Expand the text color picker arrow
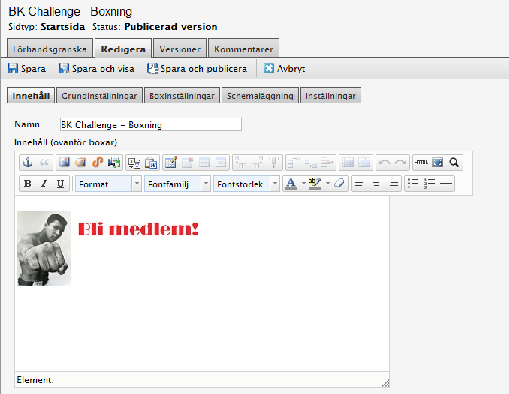 coord(303,183)
